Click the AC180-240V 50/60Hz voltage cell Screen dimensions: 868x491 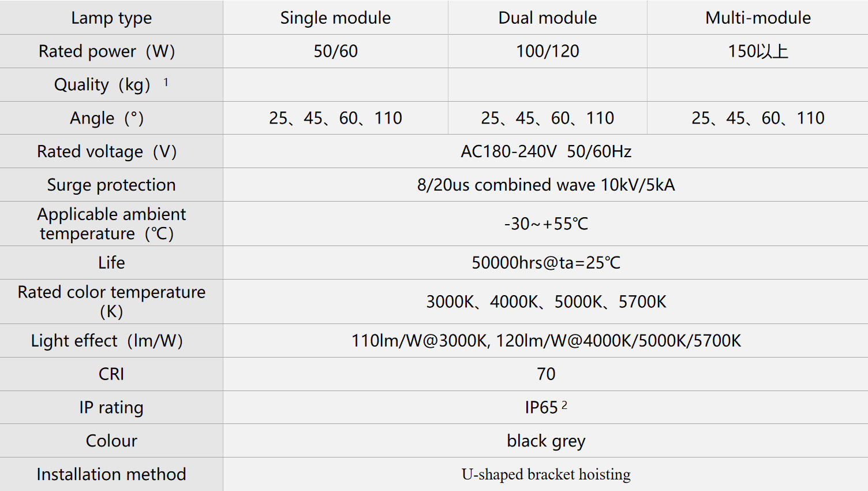[x=545, y=151]
